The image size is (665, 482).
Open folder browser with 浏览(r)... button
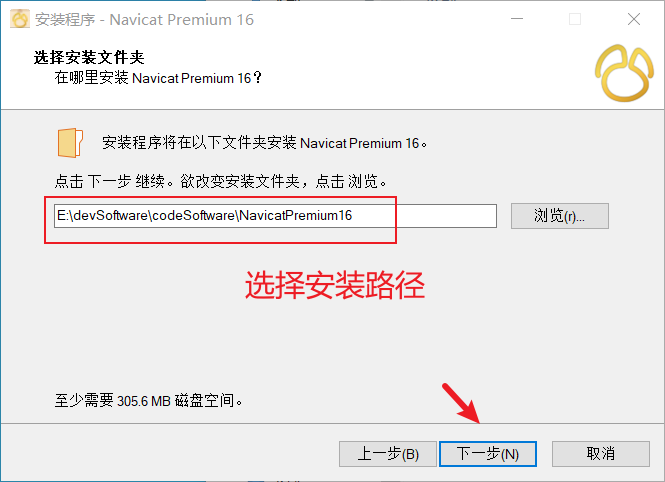point(559,216)
